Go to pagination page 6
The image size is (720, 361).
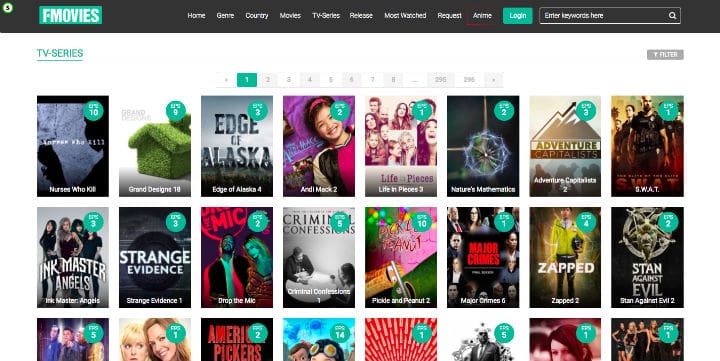[351, 80]
